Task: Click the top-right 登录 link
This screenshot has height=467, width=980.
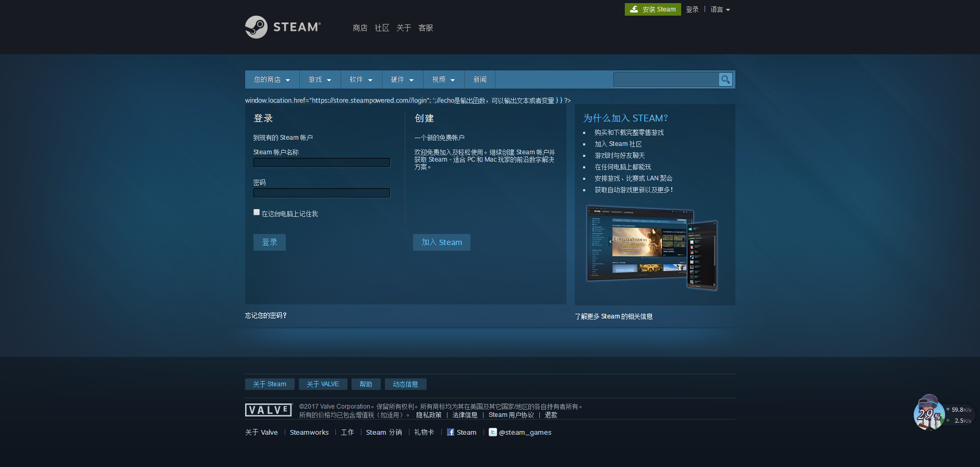Action: pos(692,9)
